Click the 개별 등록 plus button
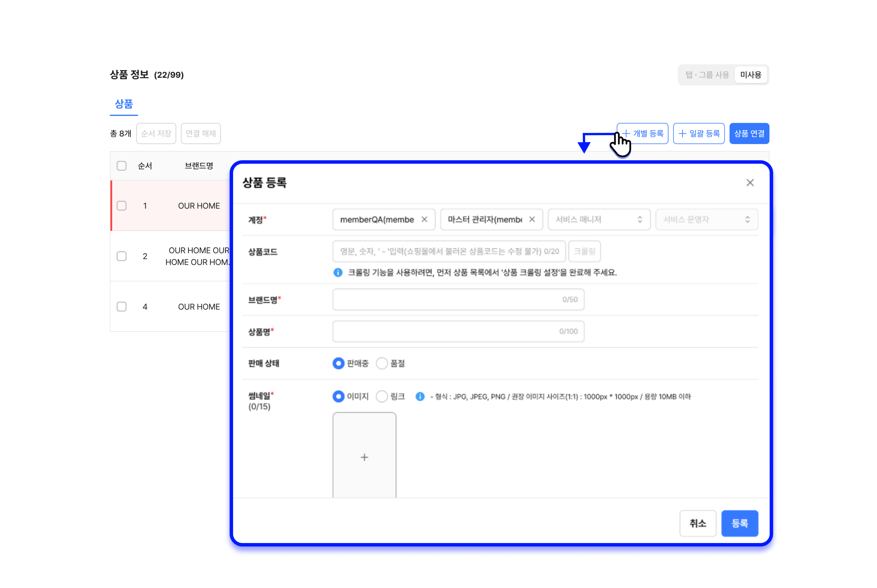The image size is (877, 588). (x=642, y=133)
